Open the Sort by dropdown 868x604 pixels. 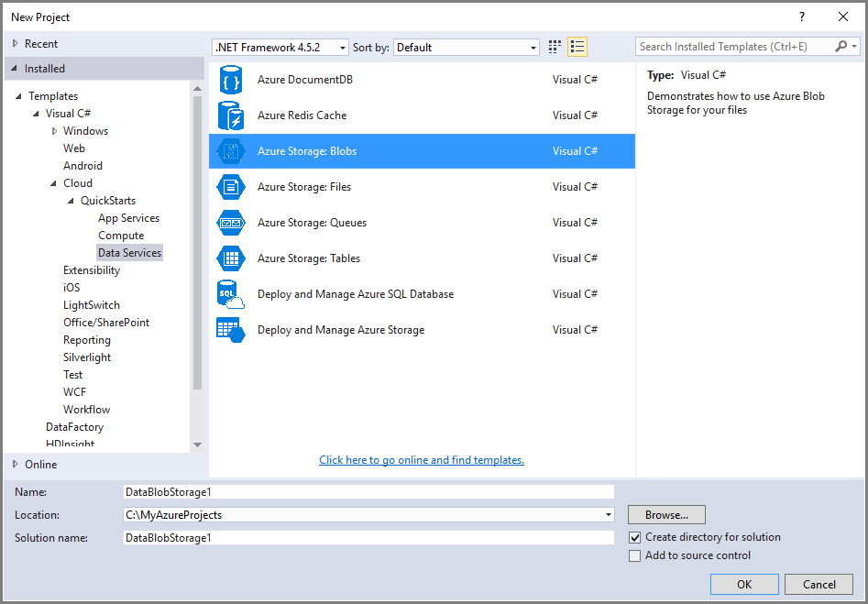tap(531, 47)
